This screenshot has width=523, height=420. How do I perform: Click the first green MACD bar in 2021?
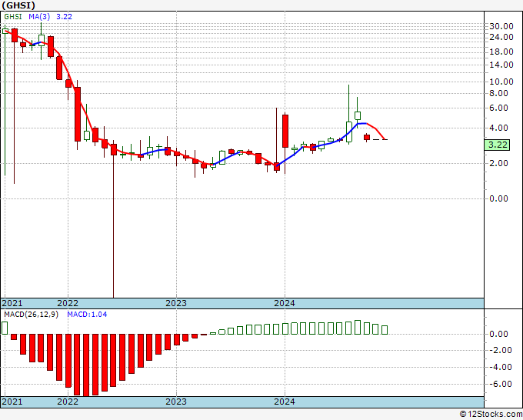click(x=5, y=328)
